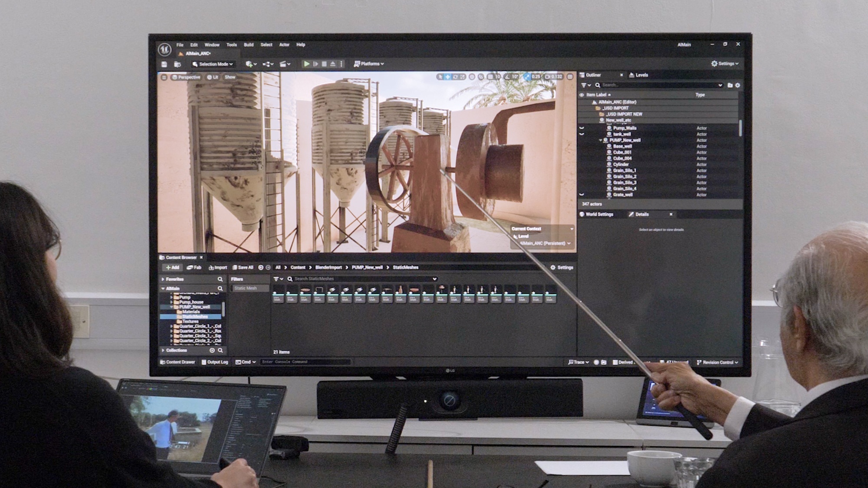Screen dimensions: 868x488
Task: Toggle visibility of Pump_Walls actor
Action: point(582,128)
